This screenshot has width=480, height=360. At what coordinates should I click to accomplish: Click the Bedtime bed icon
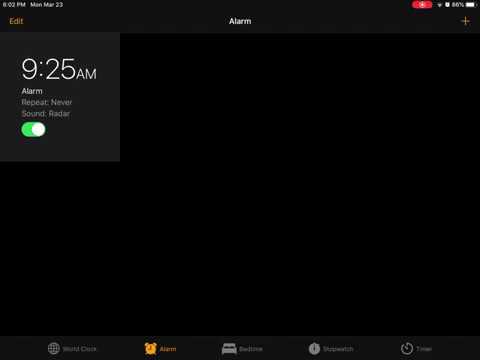pyautogui.click(x=229, y=349)
